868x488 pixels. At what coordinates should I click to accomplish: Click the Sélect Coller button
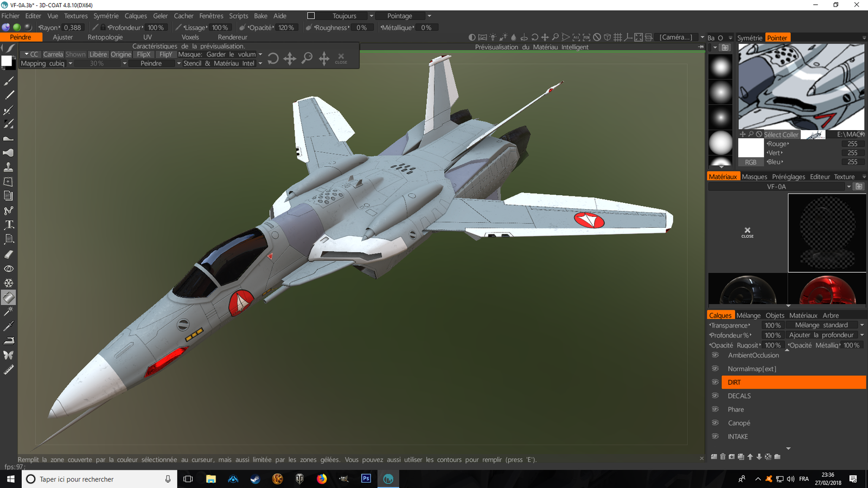[x=781, y=134]
